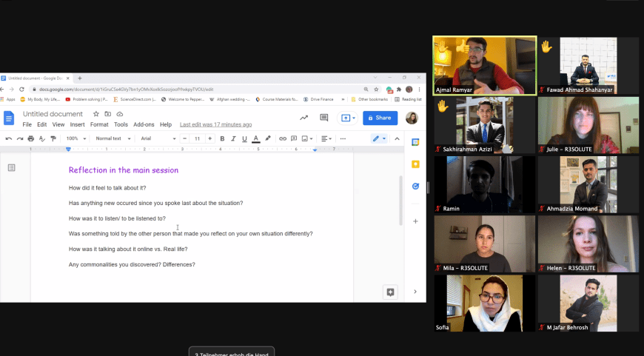This screenshot has width=644, height=356.
Task: Insert a link with the link icon
Action: pos(283,138)
